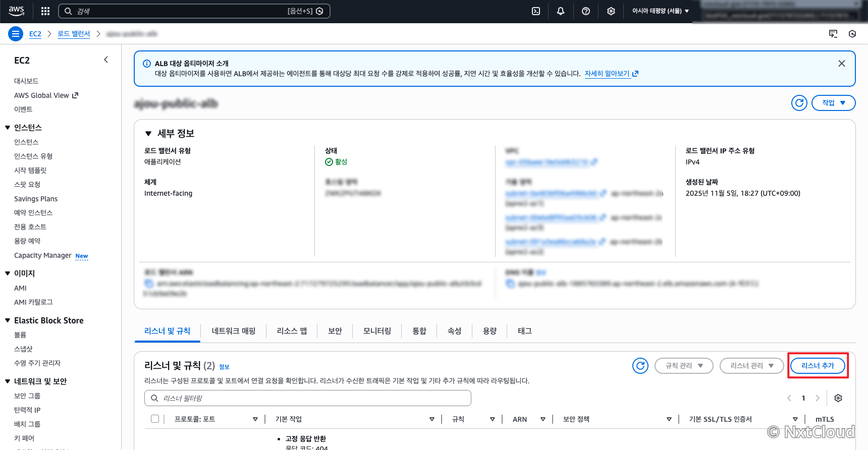Open listener table preferences gear
Viewport: 868px width, 450px height.
838,398
